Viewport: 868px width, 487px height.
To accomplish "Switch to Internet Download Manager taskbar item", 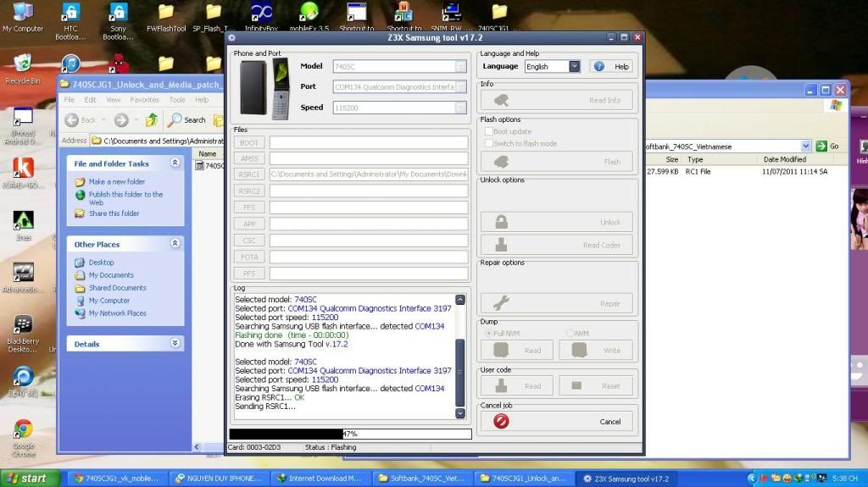I will click(320, 479).
